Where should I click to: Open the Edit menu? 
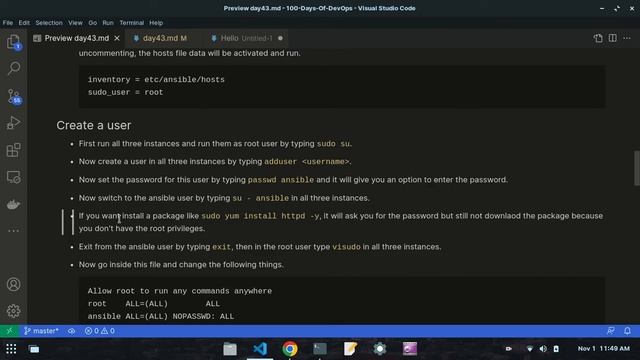point(24,23)
